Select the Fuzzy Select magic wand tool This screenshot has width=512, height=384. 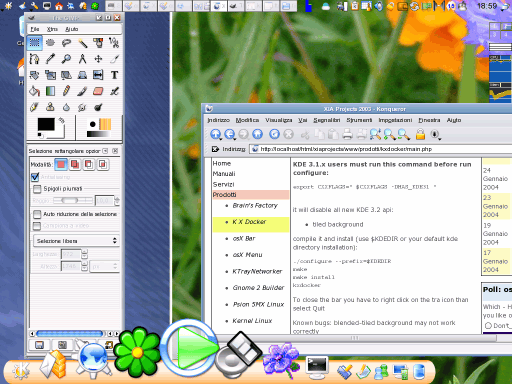[82, 43]
